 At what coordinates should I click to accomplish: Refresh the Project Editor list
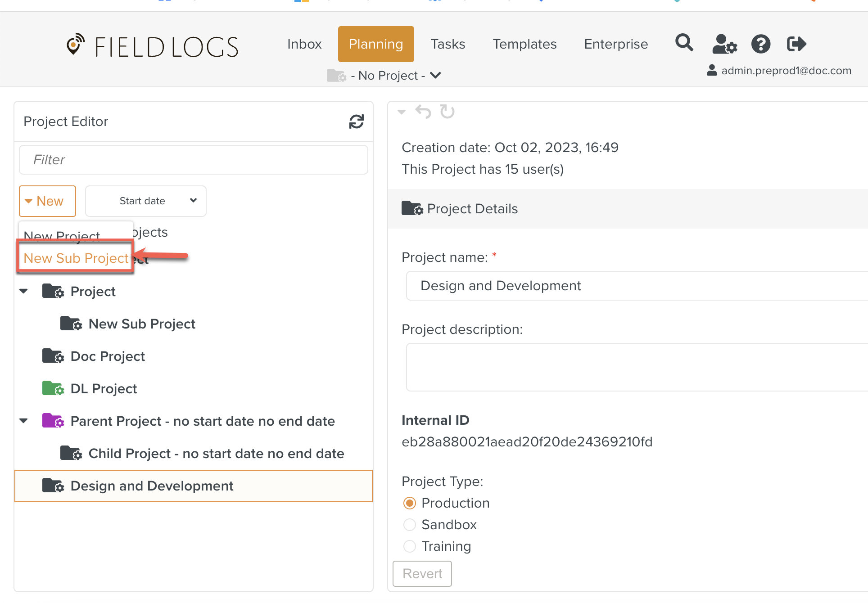[356, 121]
